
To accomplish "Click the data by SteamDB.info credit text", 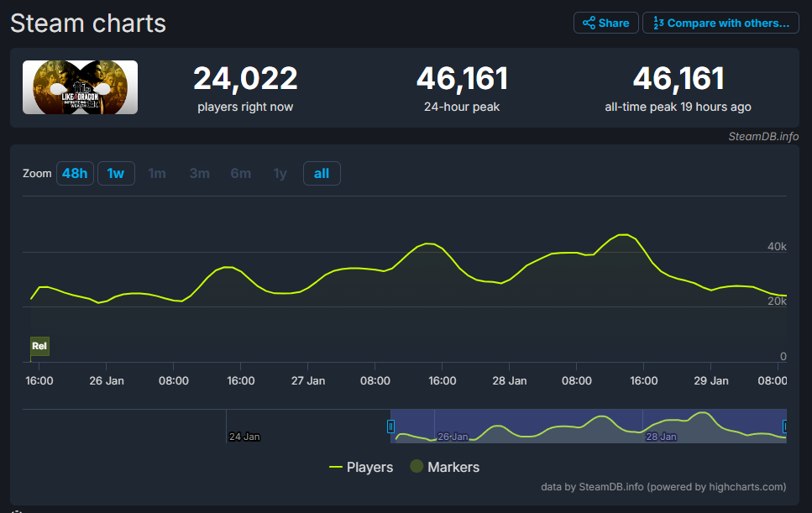I will [x=663, y=487].
